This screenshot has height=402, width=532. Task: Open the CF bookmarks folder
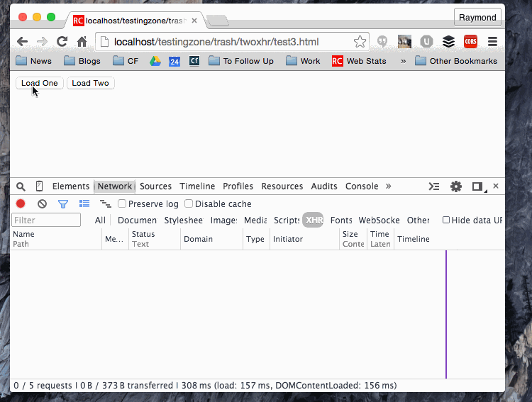126,61
